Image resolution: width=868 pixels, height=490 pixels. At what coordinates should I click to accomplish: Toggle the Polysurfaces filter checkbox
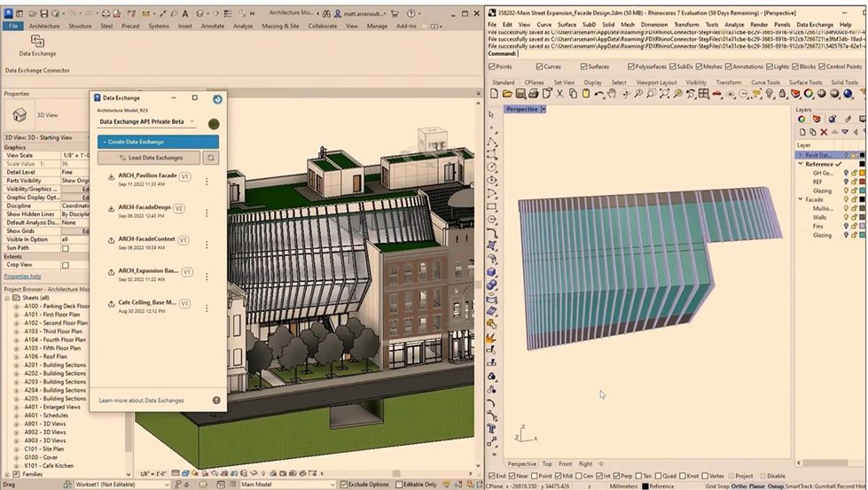coord(630,66)
